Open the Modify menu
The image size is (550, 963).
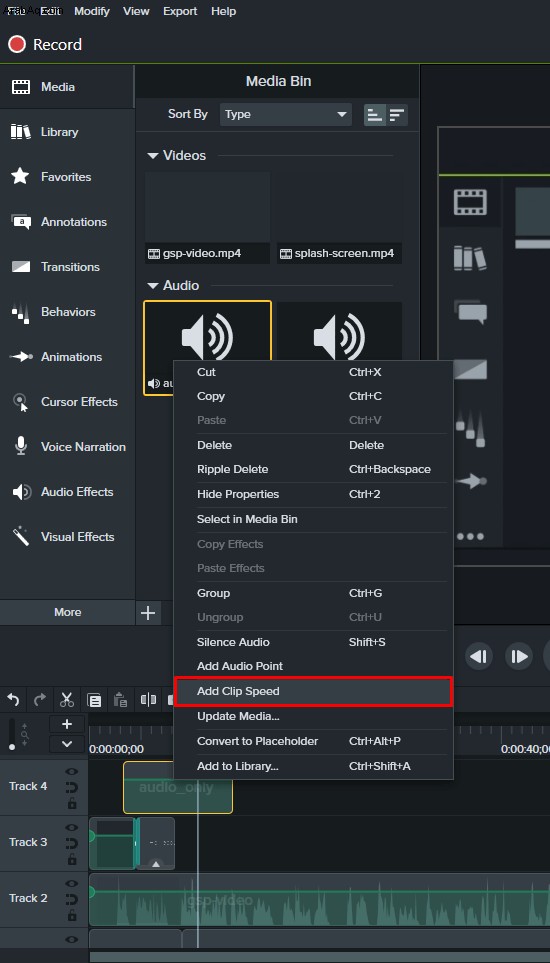coord(92,11)
